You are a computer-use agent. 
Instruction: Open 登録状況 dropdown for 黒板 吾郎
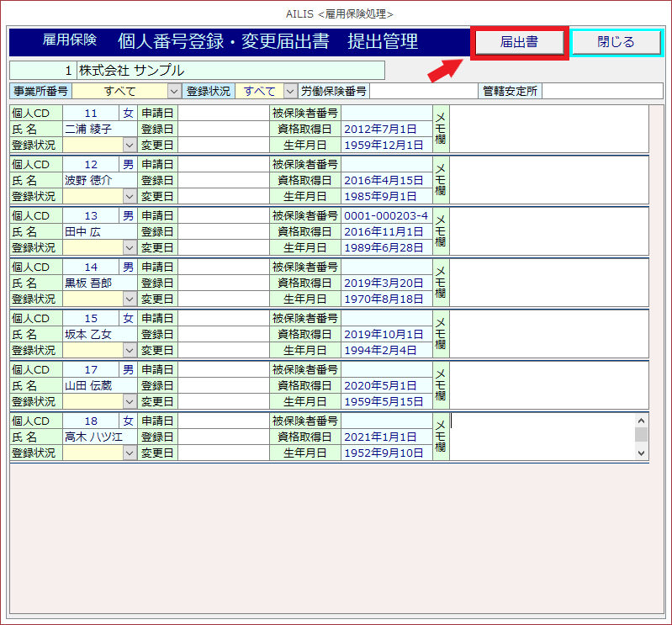click(x=130, y=299)
